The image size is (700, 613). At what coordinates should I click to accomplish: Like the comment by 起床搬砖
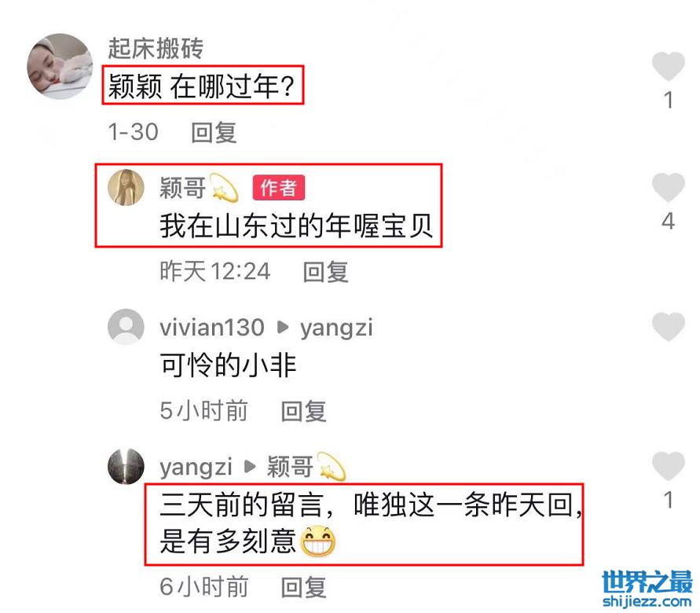(669, 66)
